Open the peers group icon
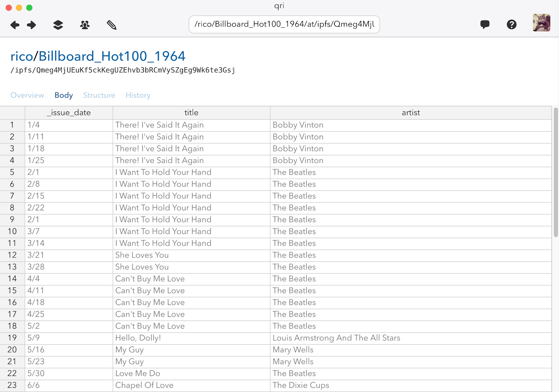 [x=85, y=25]
